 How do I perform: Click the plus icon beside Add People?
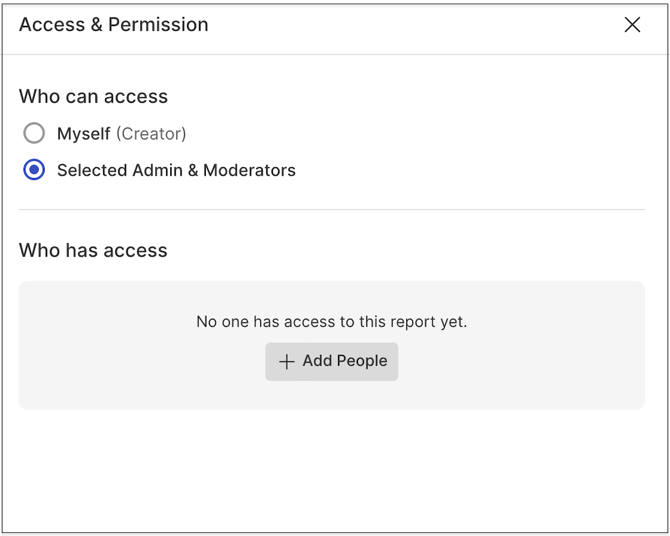pyautogui.click(x=287, y=362)
